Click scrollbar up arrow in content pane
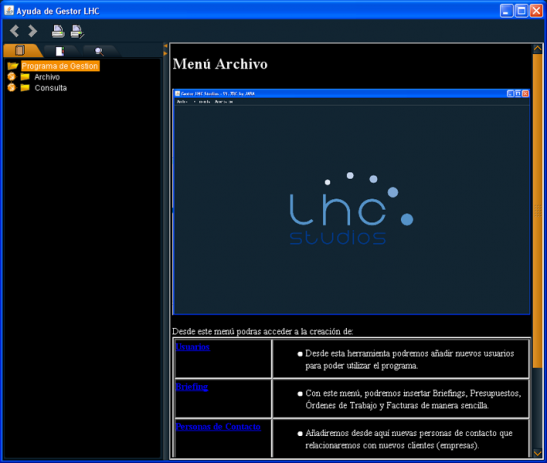Image resolution: width=547 pixels, height=463 pixels. pos(538,48)
